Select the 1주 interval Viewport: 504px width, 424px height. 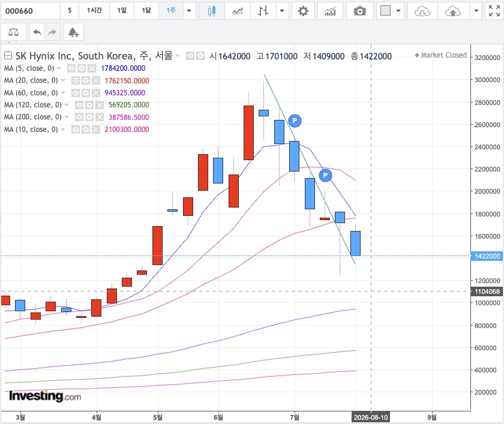pos(171,11)
